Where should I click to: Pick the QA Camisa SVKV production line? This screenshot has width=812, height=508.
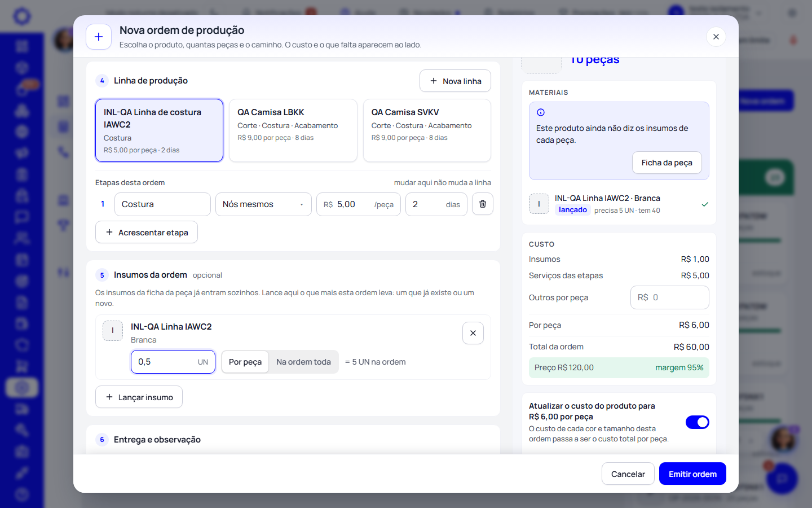pyautogui.click(x=427, y=130)
